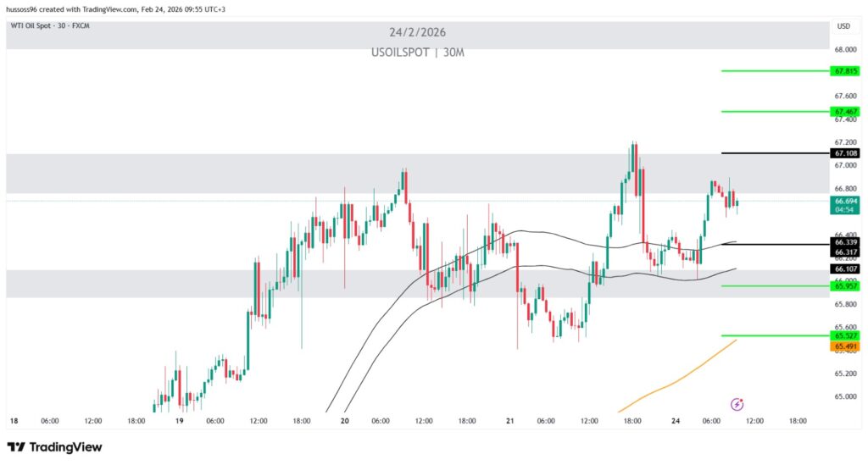Click the black 66.107 price label
The height and width of the screenshot is (465, 868).
(x=846, y=268)
